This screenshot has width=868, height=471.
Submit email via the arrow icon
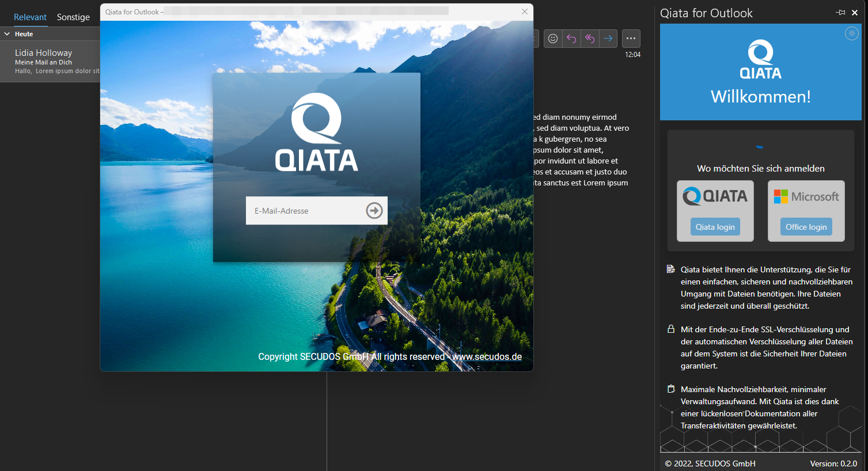click(x=374, y=210)
